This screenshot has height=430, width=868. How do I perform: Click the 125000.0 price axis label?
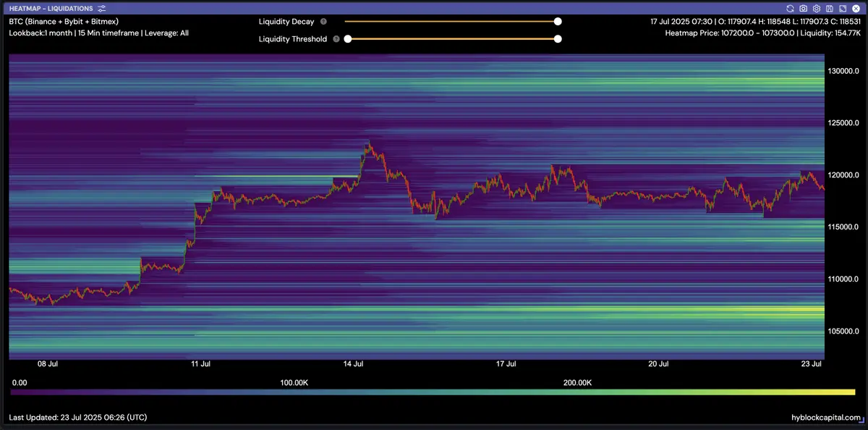pyautogui.click(x=844, y=123)
